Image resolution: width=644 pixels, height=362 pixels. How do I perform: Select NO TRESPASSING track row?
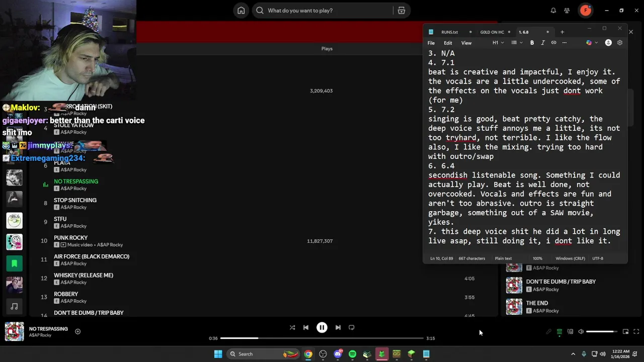[x=264, y=185]
